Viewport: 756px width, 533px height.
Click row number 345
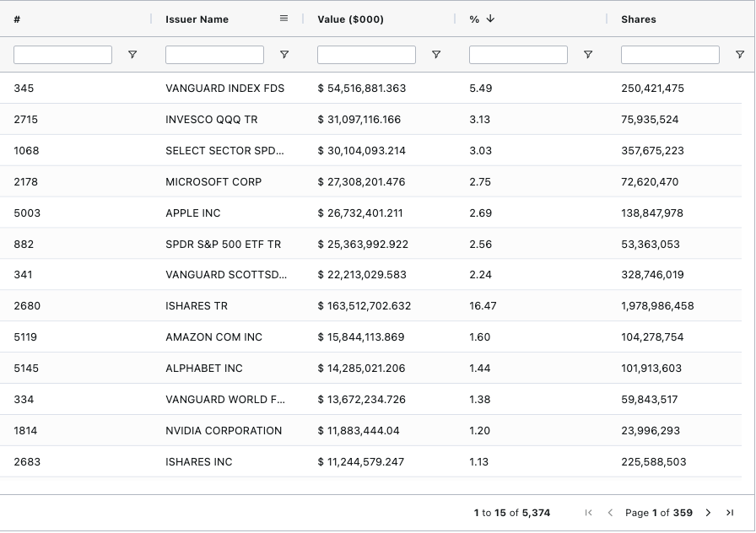(x=24, y=89)
